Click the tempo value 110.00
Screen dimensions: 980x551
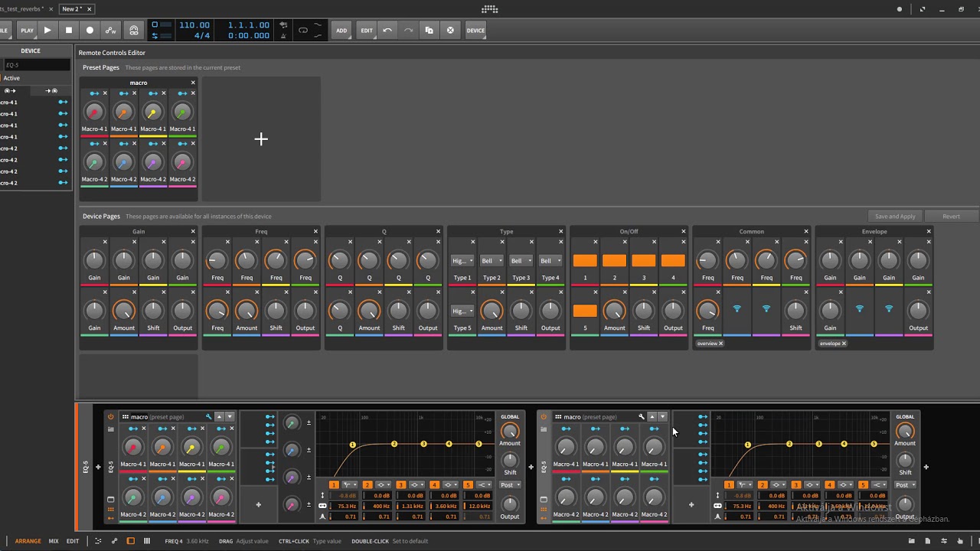(x=194, y=25)
